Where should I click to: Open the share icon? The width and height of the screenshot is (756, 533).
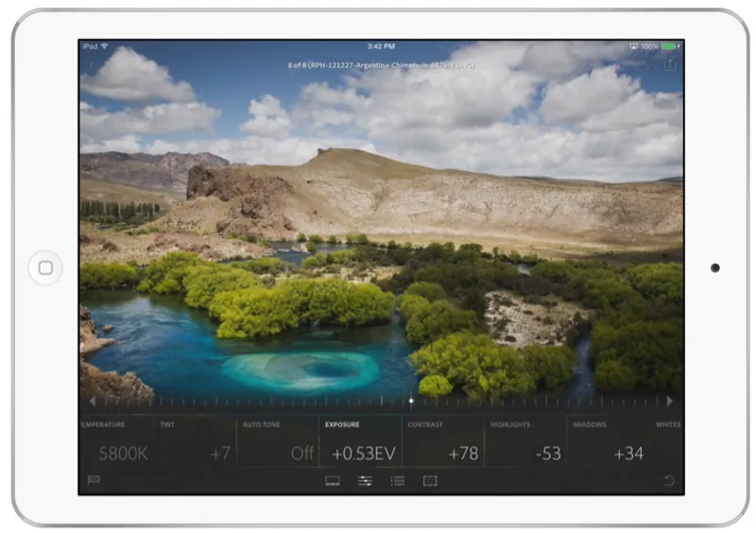click(670, 64)
